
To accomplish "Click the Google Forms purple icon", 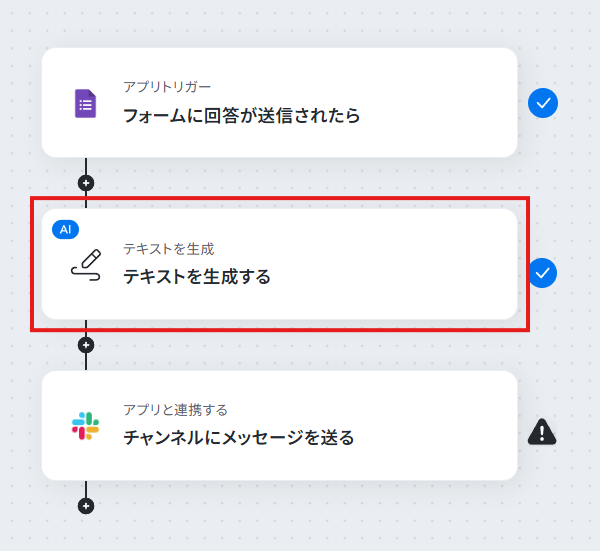I will click(x=85, y=103).
